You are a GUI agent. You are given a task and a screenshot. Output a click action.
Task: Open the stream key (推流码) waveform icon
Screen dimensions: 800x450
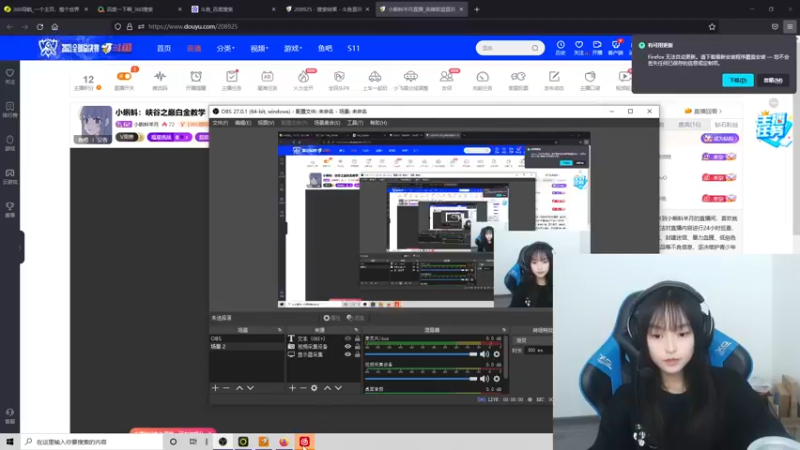click(160, 77)
